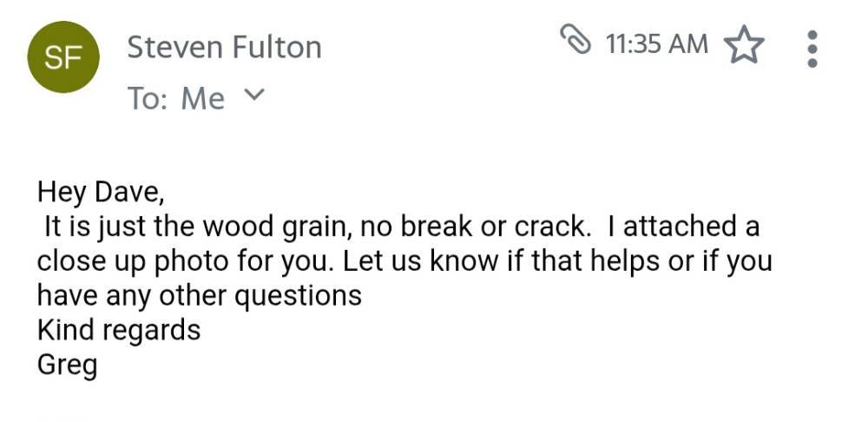Screen dimensions: 868x422
Task: Click the "close up photo for you" text
Action: [186, 261]
